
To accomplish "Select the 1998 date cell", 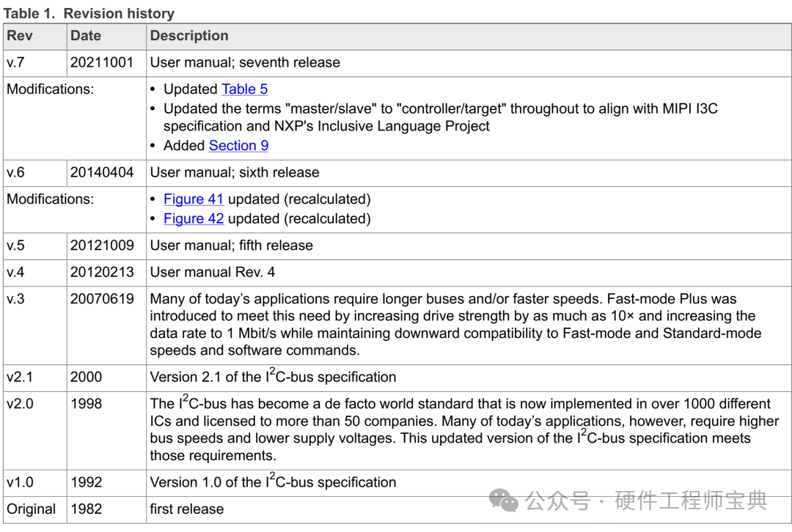I will click(106, 431).
